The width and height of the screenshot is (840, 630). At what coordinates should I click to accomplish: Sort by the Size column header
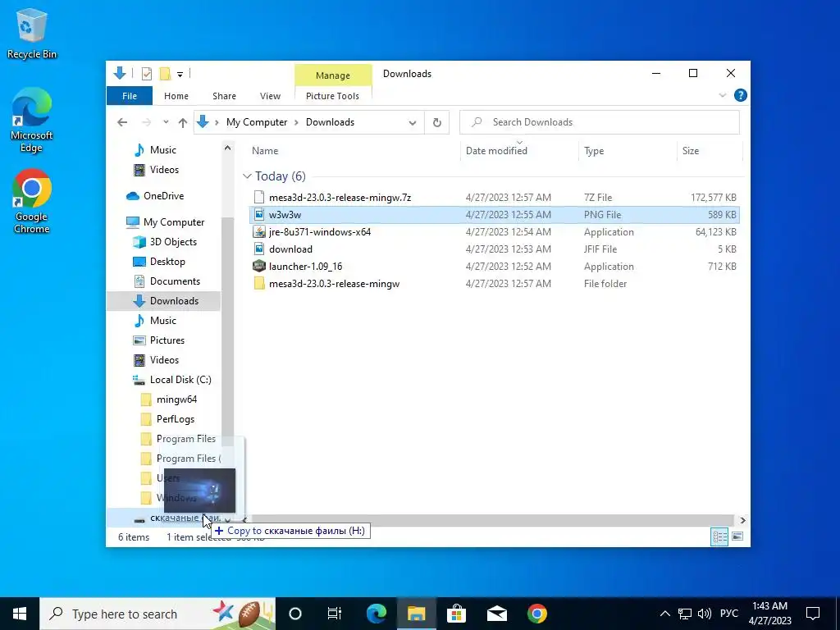[x=691, y=151]
